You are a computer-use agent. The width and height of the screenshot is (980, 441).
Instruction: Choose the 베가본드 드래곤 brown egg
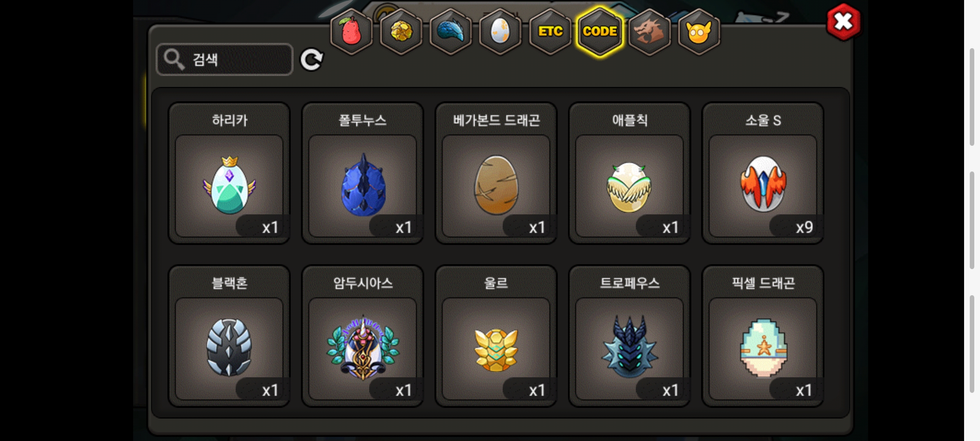coord(496,173)
